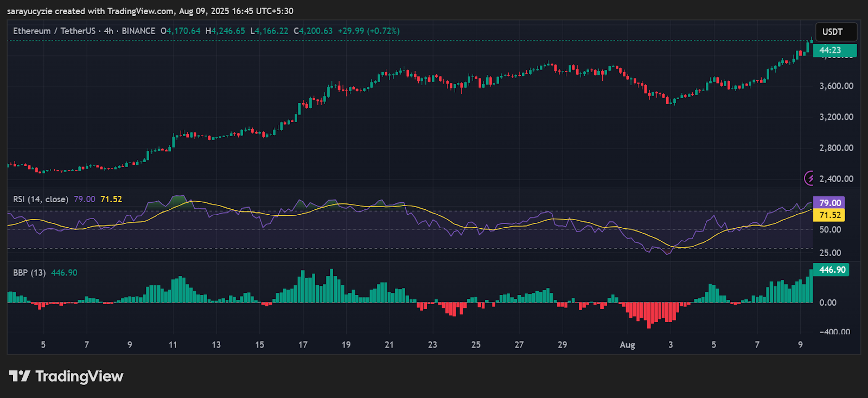The width and height of the screenshot is (868, 398).
Task: Click the purple 79.00 RSI scale label
Action: [829, 203]
